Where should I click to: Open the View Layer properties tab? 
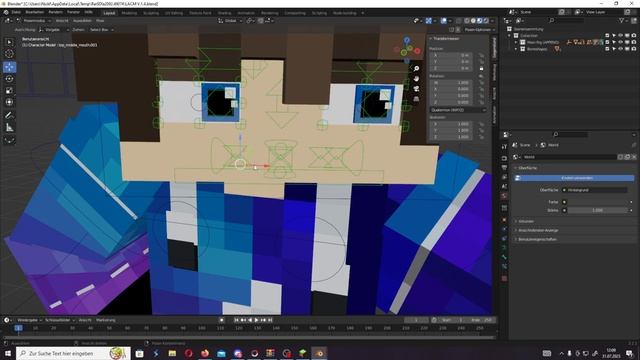pyautogui.click(x=504, y=177)
